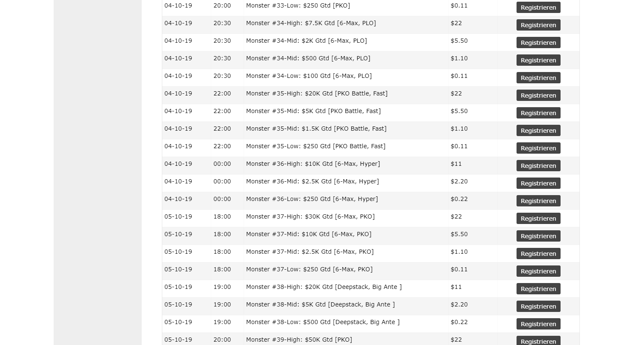
Task: Register for Monster #33-Low $250 Gtd PKO
Action: 538,8
